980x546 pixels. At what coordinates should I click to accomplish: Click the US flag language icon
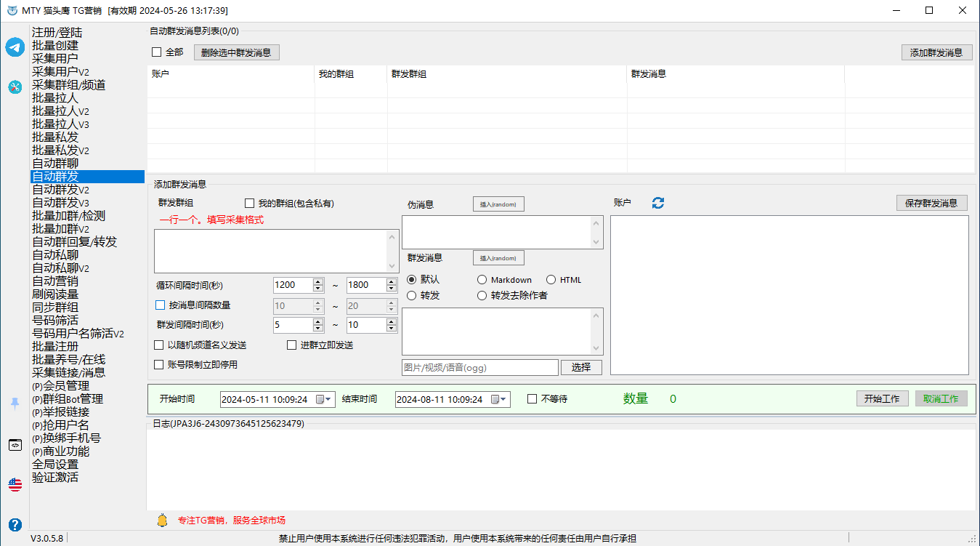point(15,485)
